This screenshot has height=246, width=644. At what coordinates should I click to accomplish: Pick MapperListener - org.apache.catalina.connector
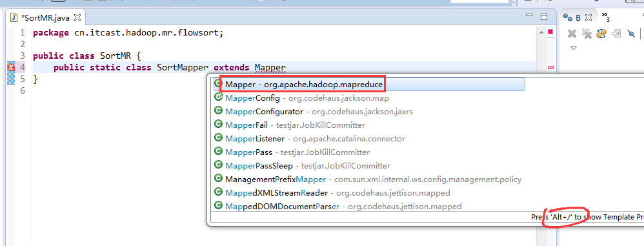pyautogui.click(x=309, y=139)
